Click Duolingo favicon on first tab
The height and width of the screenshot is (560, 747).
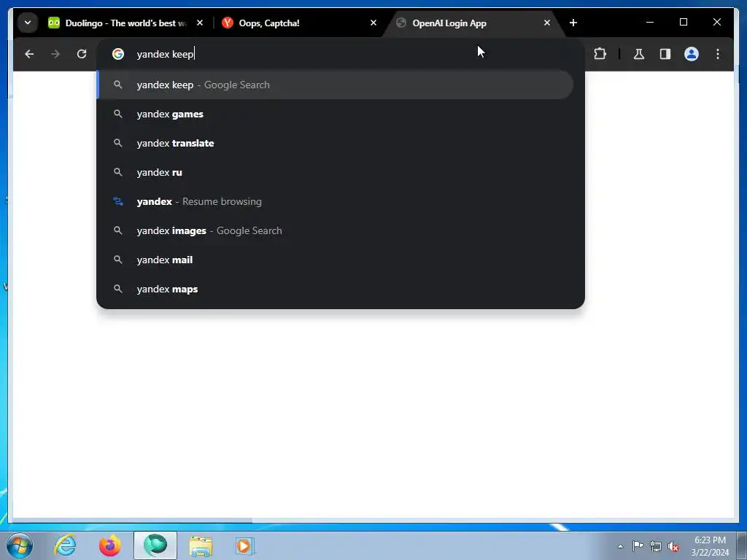[54, 23]
